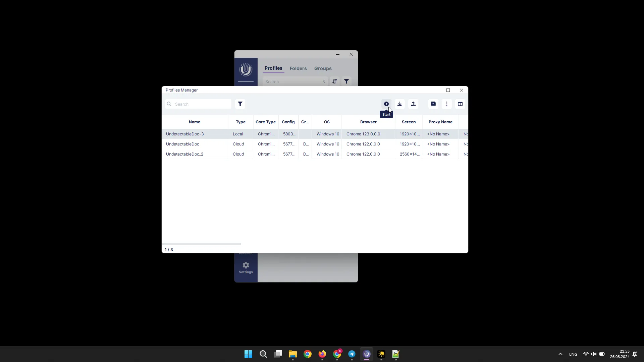The width and height of the screenshot is (644, 362).
Task: Click the column layout toggle icon
Action: point(460,104)
